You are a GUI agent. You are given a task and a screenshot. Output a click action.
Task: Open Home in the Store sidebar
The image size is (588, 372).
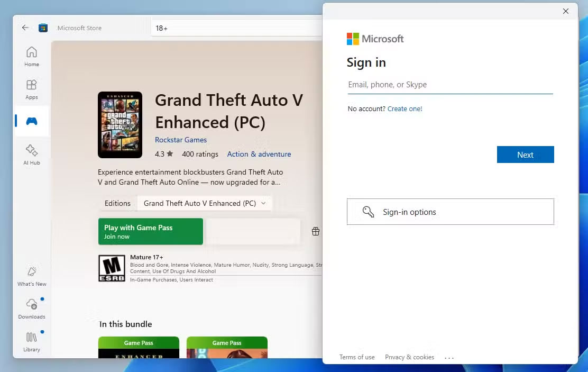[x=31, y=57]
